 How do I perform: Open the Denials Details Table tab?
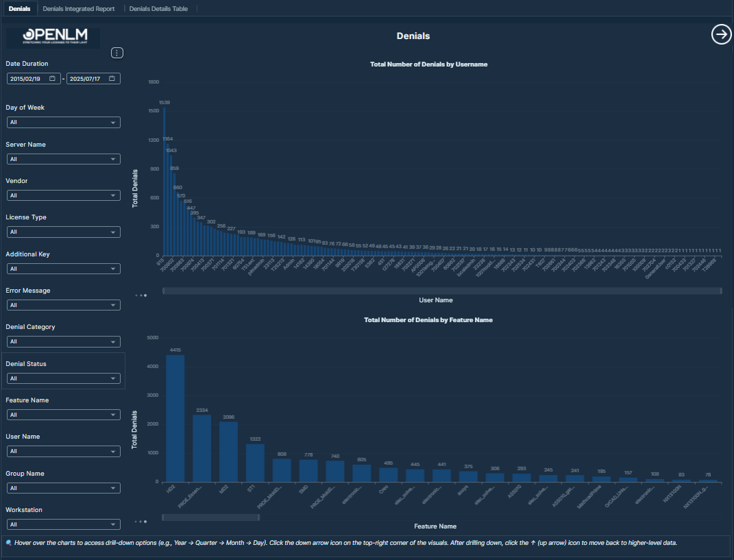158,9
